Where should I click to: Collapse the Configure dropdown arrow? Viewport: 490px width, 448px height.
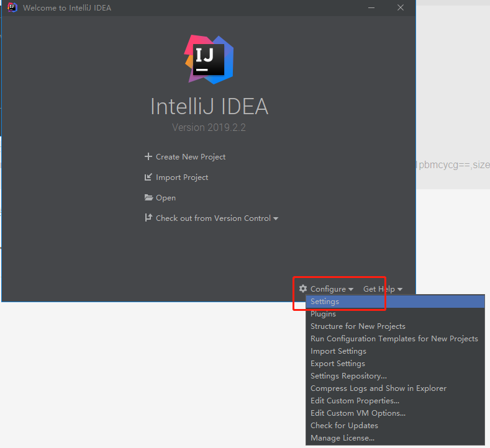351,289
